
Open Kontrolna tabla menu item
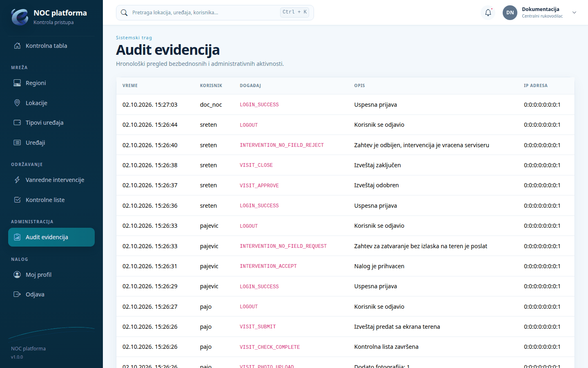[x=51, y=46]
